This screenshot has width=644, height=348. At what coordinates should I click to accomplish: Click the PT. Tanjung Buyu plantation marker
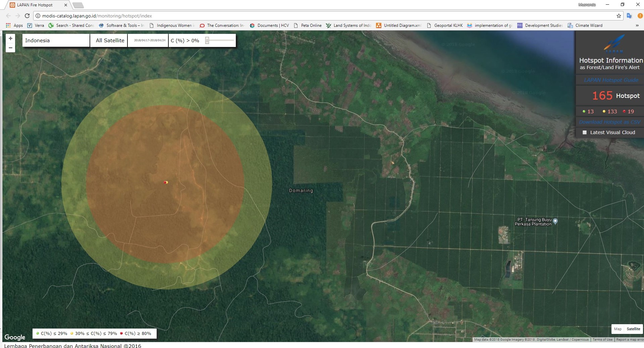[555, 221]
